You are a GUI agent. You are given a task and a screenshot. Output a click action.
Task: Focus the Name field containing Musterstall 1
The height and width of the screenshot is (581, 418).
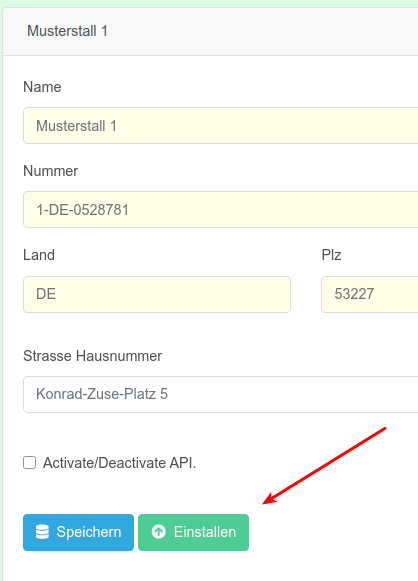pos(221,126)
